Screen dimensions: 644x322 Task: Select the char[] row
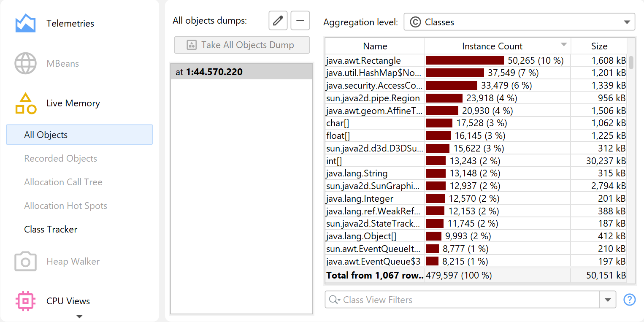476,123
